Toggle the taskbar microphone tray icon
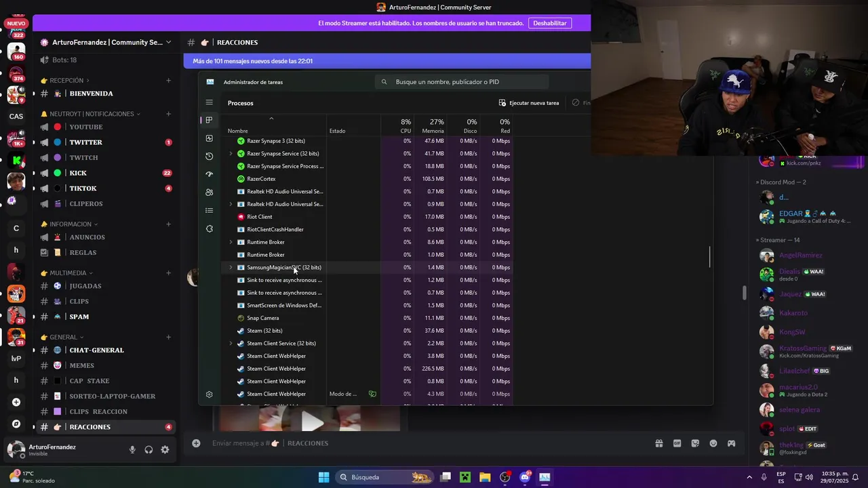This screenshot has width=868, height=488. point(764,477)
